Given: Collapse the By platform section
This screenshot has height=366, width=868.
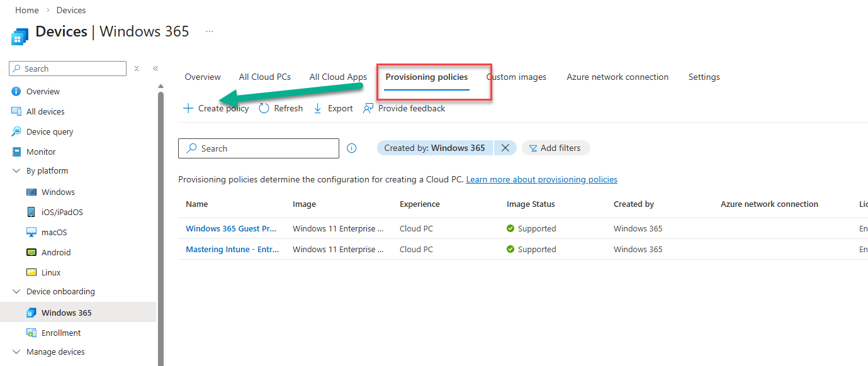Looking at the screenshot, I should point(16,171).
